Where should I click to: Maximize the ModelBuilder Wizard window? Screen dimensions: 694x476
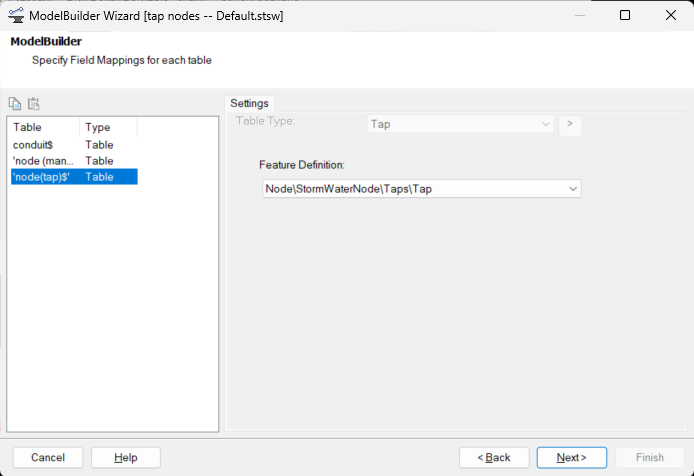(625, 16)
